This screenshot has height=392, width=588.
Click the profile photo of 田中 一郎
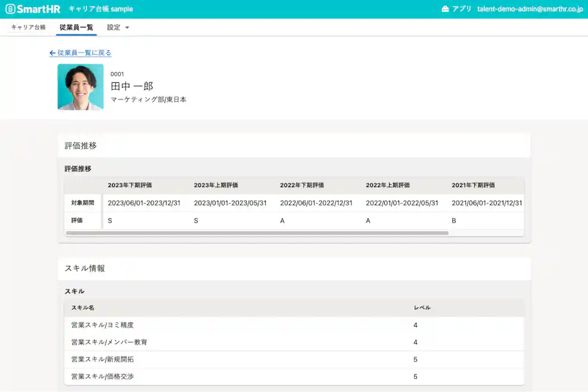tap(81, 87)
